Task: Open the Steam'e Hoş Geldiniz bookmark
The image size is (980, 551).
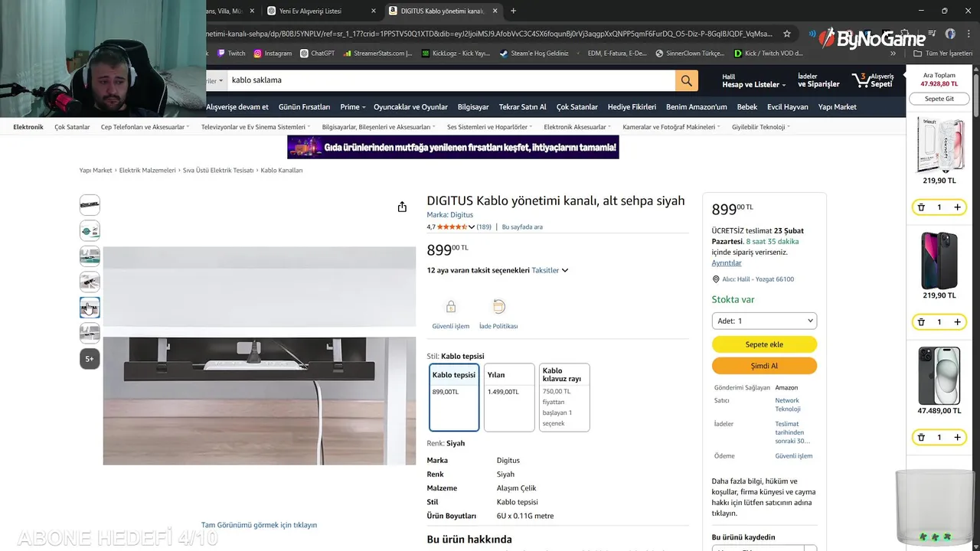Action: coord(534,54)
